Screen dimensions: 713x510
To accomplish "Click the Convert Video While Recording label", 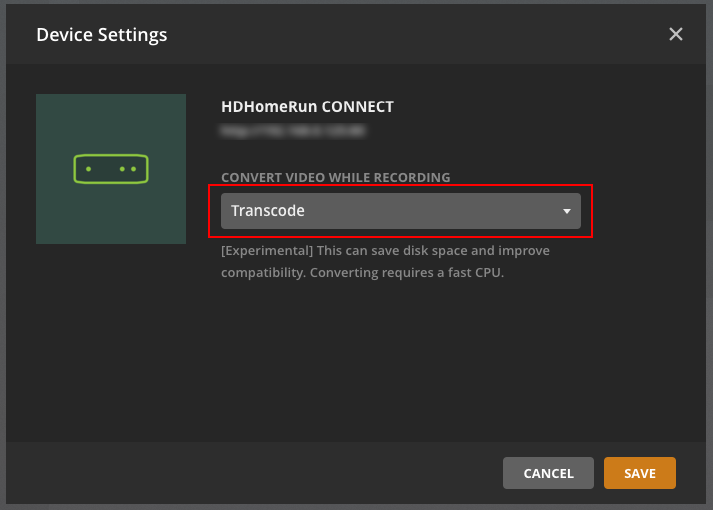I will (335, 178).
